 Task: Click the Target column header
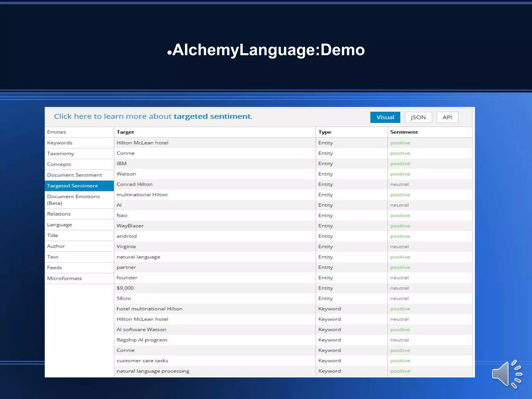pos(125,132)
